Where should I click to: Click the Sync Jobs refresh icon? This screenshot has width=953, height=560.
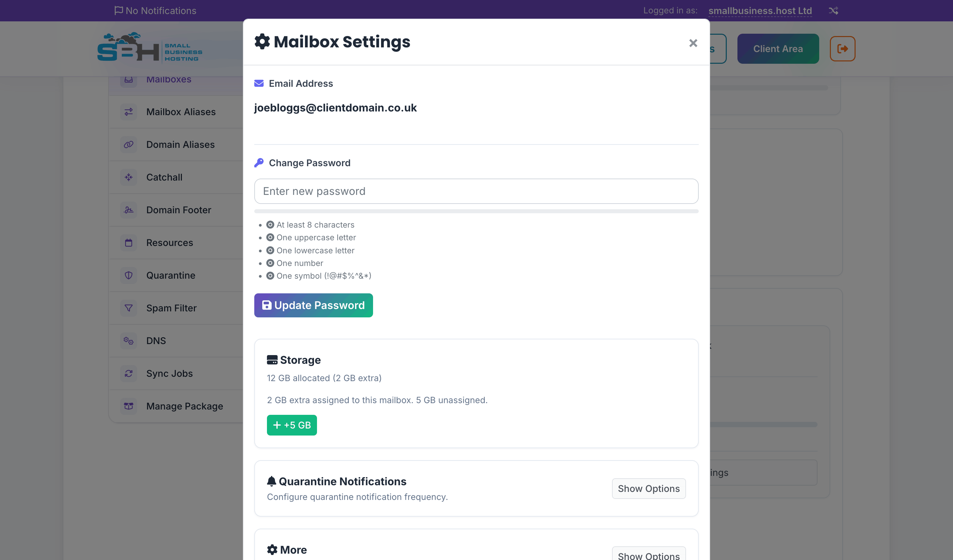pos(128,373)
